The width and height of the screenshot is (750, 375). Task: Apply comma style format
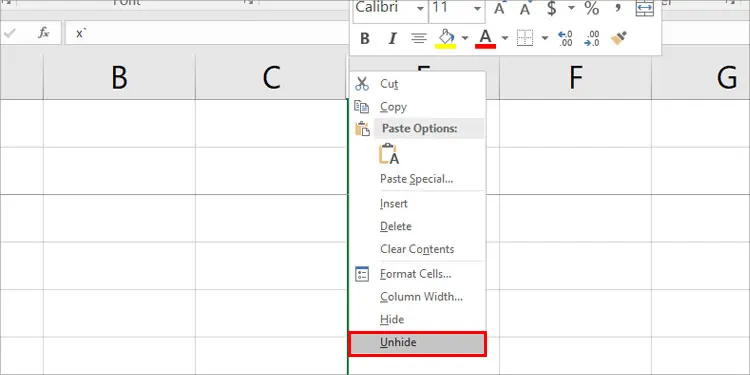[x=618, y=8]
